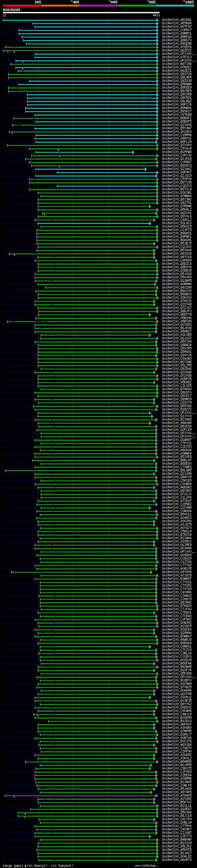This screenshot has width=197, height=868.
Task: Open hit UniRef100_A7P313
Action: pos(177,57)
